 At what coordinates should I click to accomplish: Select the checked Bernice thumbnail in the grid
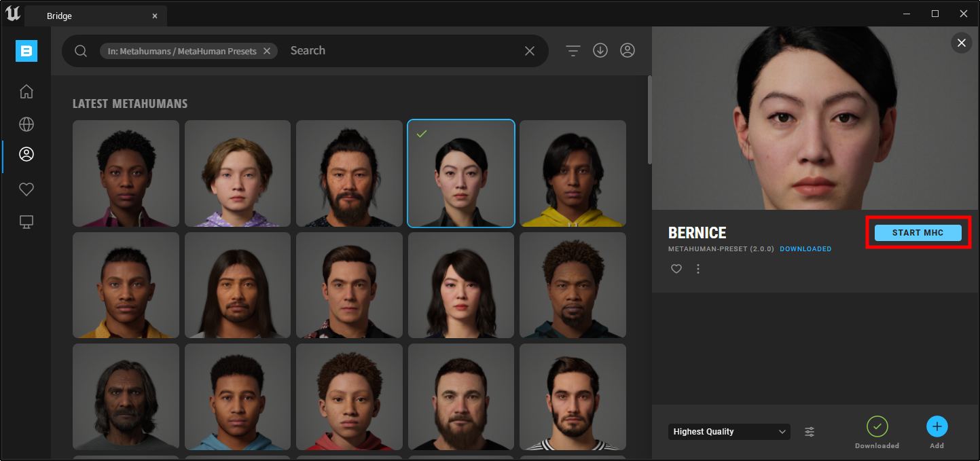461,174
